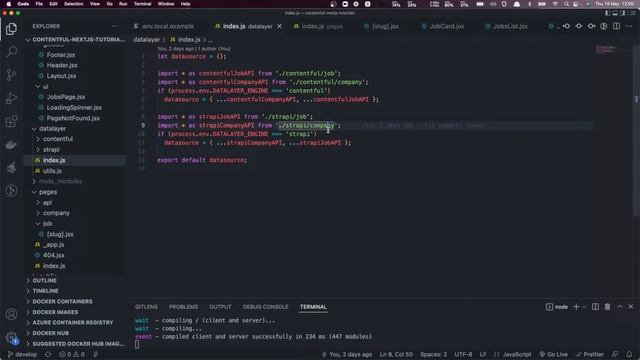Open the OUTPUT panel tab

[x=220, y=307]
